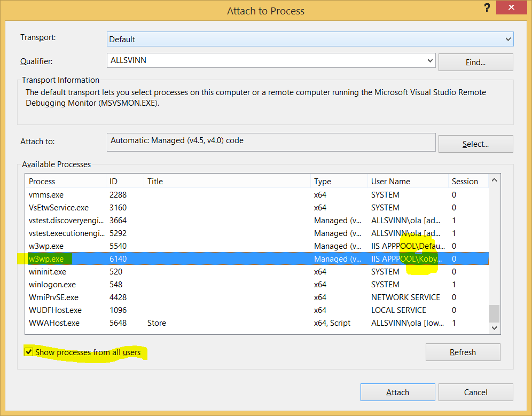532x416 pixels.
Task: Select the vstest.executionengi... process row
Action: coord(257,233)
